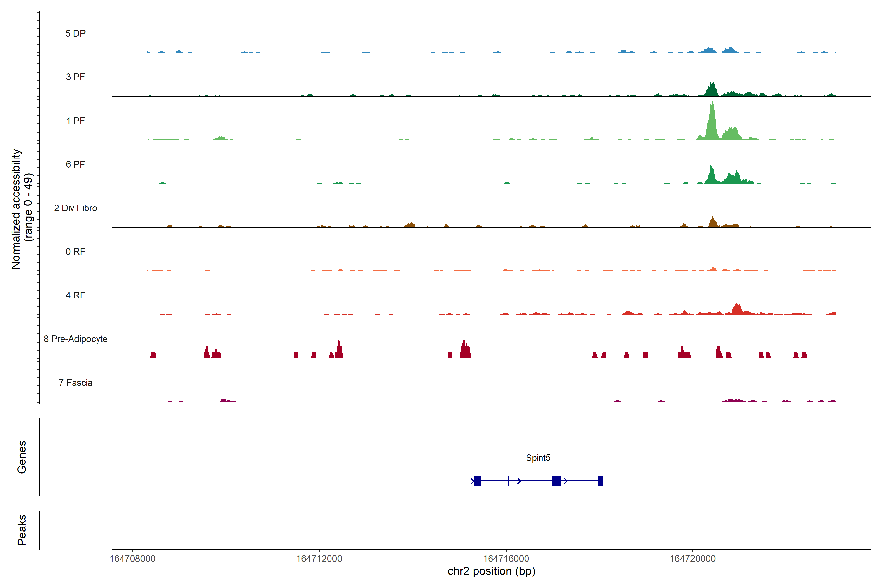Image resolution: width=882 pixels, height=588 pixels.
Task: Click the 1 PF track label
Action: click(75, 121)
